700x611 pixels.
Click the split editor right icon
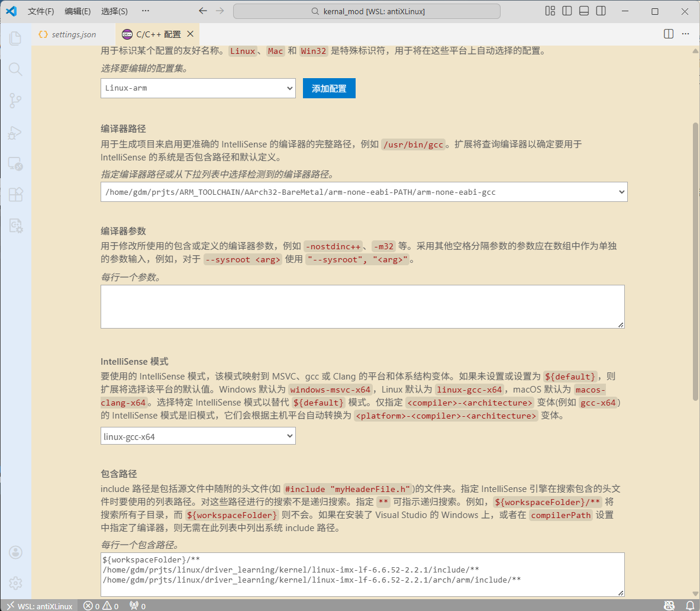[669, 34]
